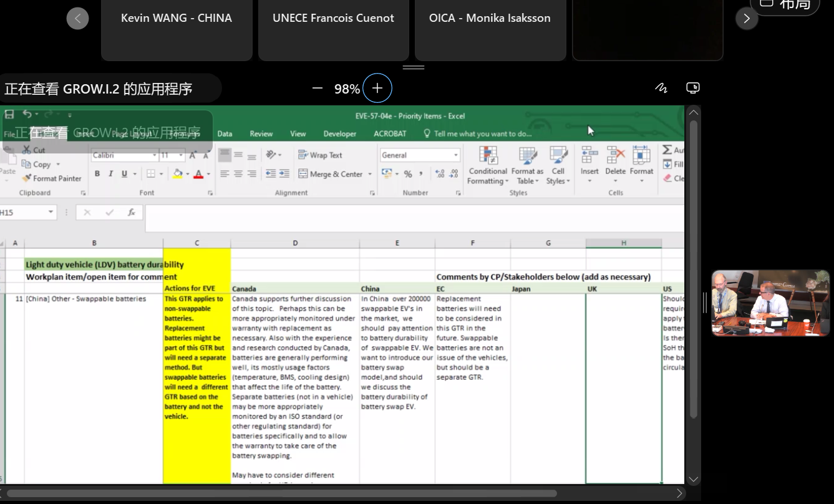Image resolution: width=834 pixels, height=504 pixels.
Task: Toggle bold formatting in the Font group
Action: point(97,174)
